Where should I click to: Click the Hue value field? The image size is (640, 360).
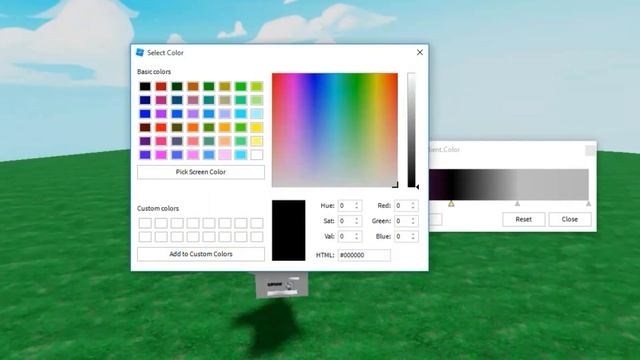(346, 206)
